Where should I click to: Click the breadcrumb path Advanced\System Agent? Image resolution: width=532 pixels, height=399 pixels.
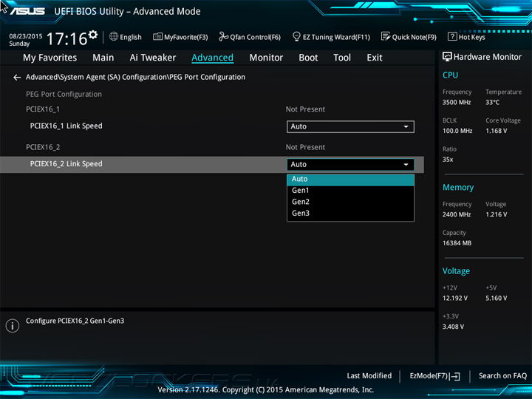135,78
